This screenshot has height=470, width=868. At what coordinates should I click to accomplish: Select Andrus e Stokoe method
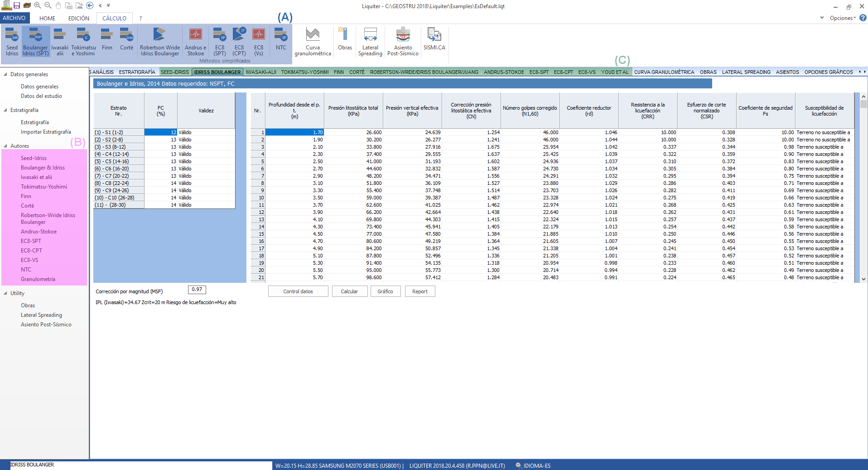pyautogui.click(x=196, y=42)
